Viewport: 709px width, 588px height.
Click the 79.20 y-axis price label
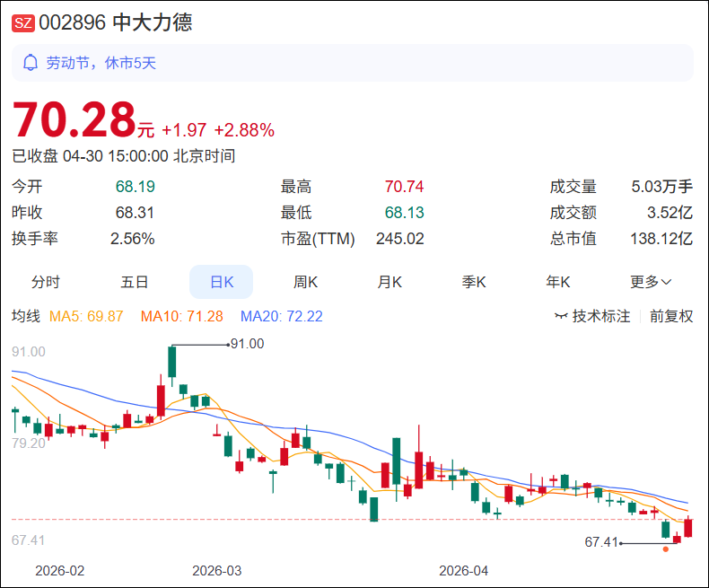pyautogui.click(x=29, y=443)
